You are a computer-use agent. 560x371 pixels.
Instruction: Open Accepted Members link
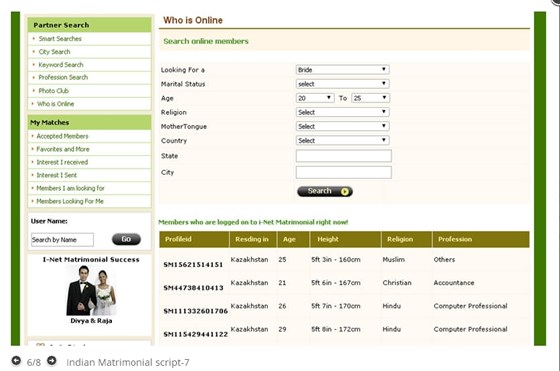[62, 136]
